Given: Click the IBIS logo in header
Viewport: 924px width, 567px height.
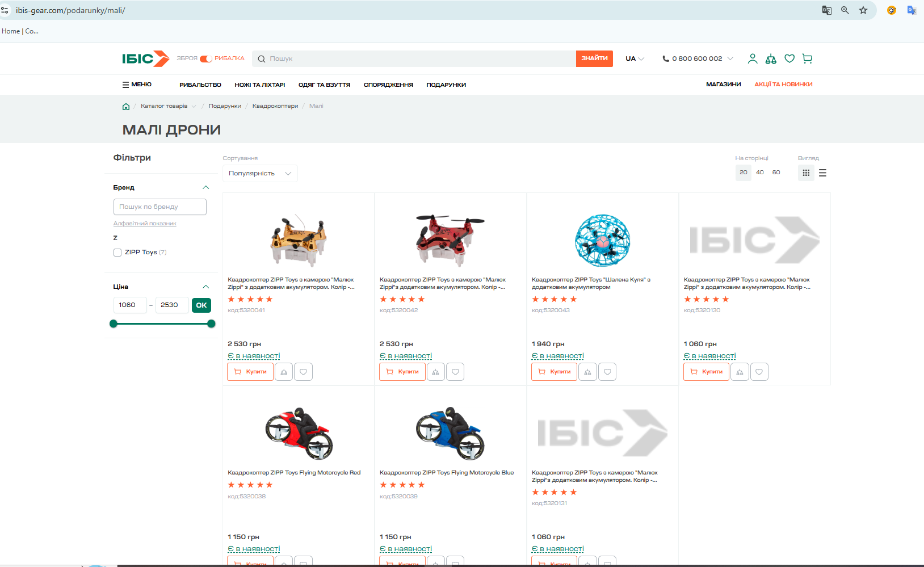Looking at the screenshot, I should click(145, 58).
